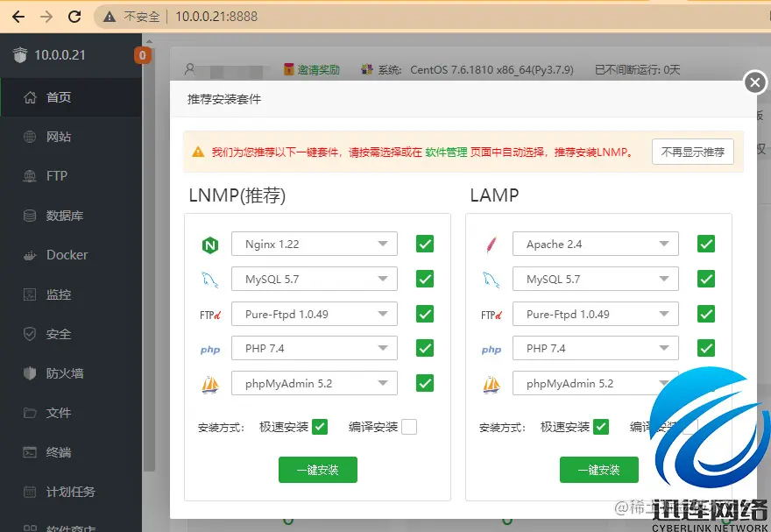Screen dimensions: 771x532
Task: Reload the page with the refresh icon
Action: click(x=74, y=17)
